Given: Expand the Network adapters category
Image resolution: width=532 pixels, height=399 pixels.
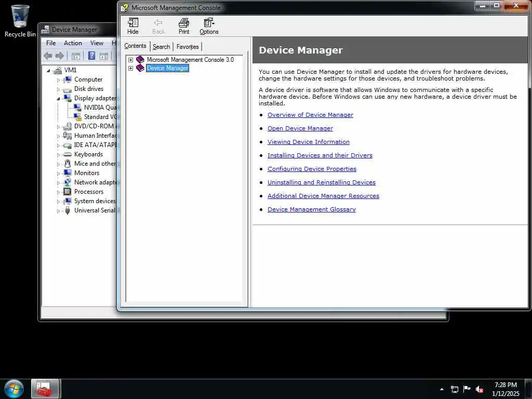Looking at the screenshot, I should pyautogui.click(x=58, y=183).
